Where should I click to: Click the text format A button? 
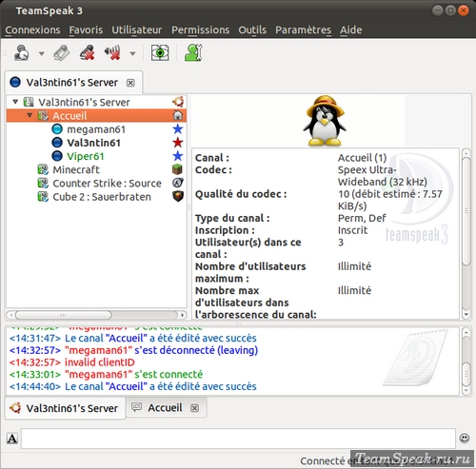pos(12,439)
